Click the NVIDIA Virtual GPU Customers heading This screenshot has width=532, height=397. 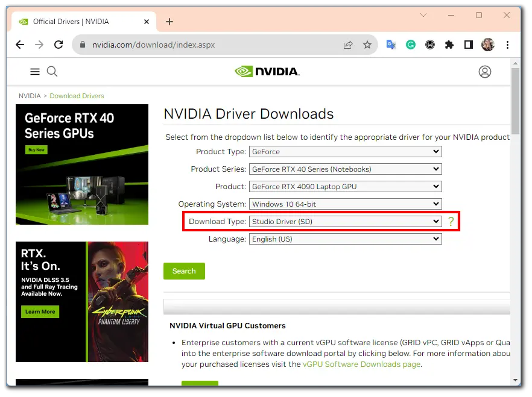tap(227, 326)
